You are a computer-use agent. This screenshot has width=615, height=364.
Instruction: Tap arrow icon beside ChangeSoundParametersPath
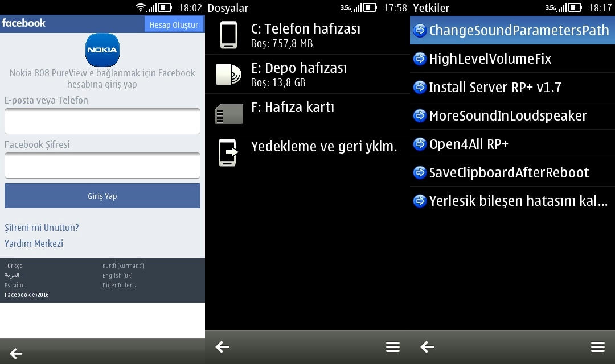click(420, 30)
